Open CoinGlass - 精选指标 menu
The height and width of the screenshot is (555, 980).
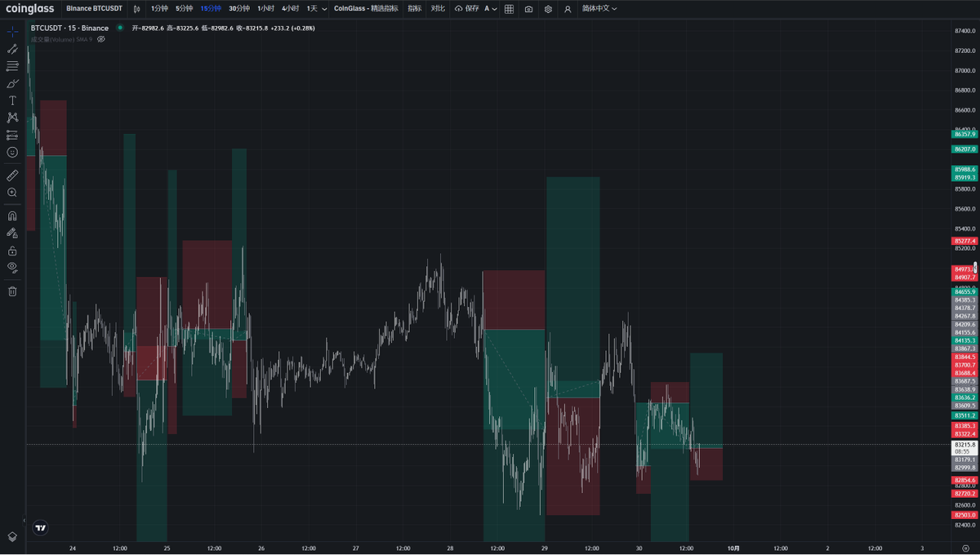click(367, 9)
